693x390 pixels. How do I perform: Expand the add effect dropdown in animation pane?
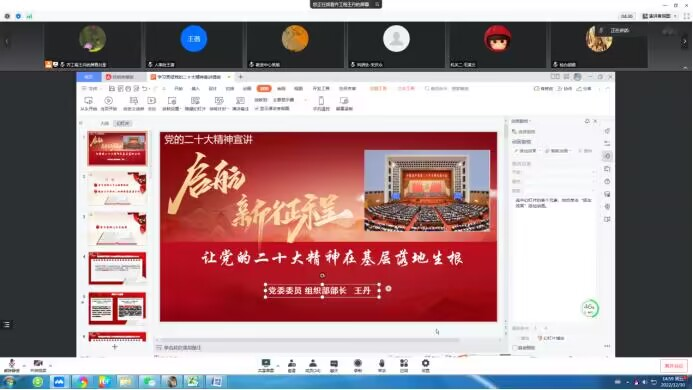[x=526, y=151]
